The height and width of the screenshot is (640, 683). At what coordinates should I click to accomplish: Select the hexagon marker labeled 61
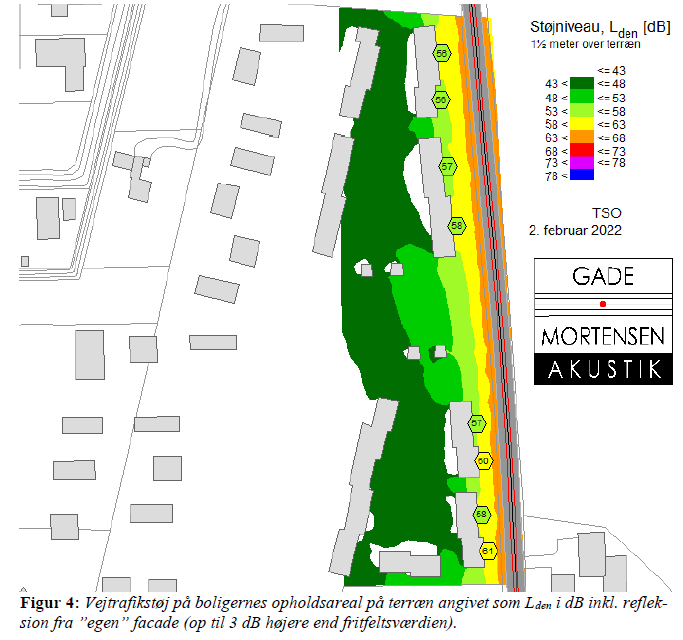point(488,551)
